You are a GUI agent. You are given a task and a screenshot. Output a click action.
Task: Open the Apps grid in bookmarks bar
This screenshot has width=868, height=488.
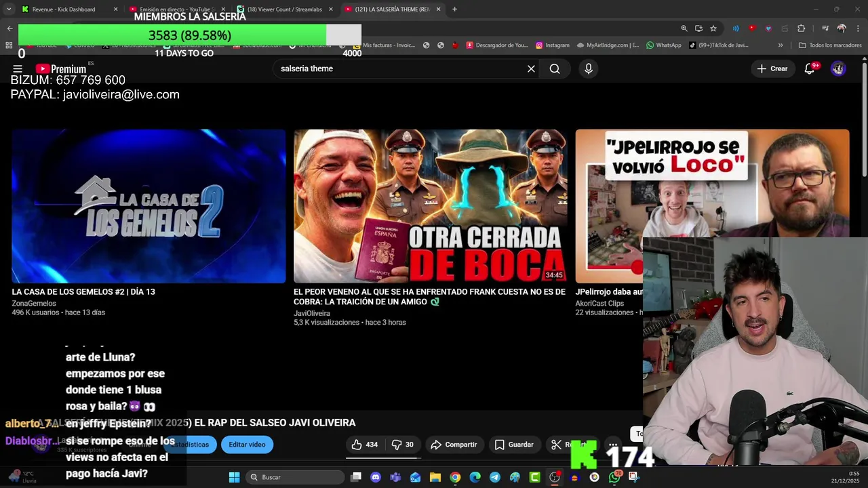click(x=9, y=45)
